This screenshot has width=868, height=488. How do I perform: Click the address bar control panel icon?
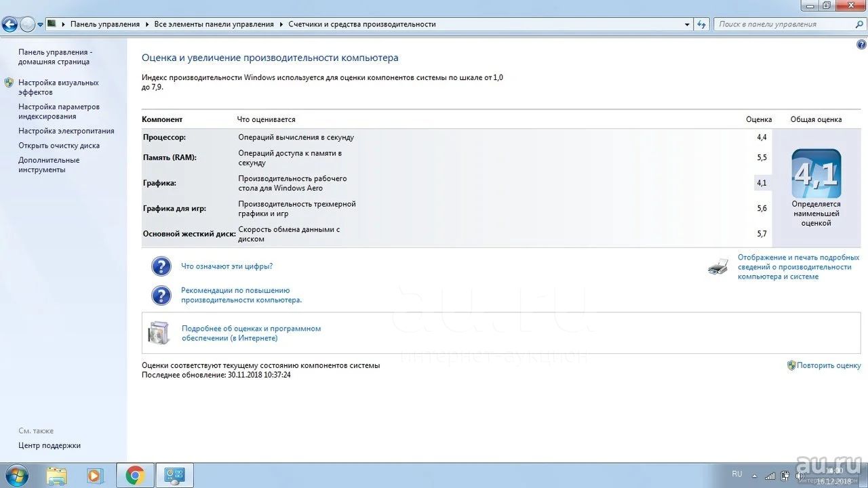(x=52, y=24)
